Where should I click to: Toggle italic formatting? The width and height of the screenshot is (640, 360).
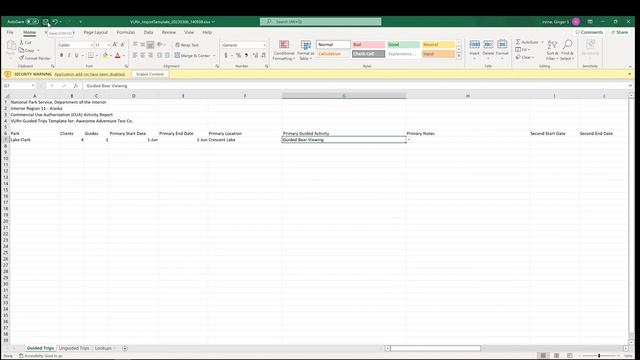point(69,55)
